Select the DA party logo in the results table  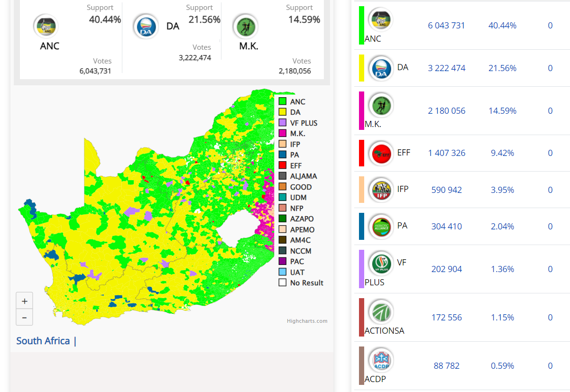(x=381, y=68)
